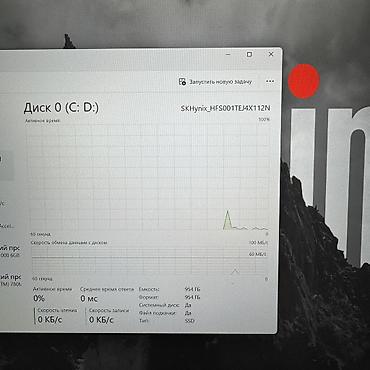Screen dimensions: 370x370
Task: Click the '100 МБ/с' scale label
Action: pos(258,243)
